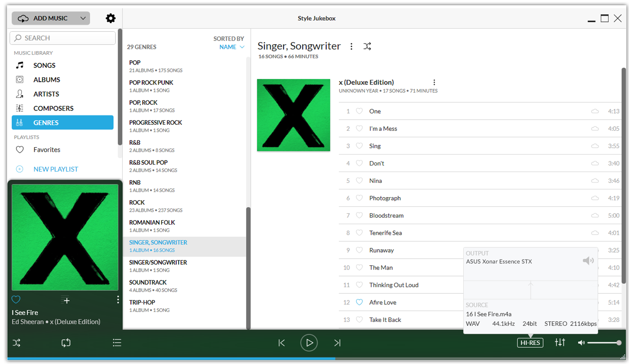Toggle the heart on Take It Back
This screenshot has width=629, height=364.
click(359, 319)
